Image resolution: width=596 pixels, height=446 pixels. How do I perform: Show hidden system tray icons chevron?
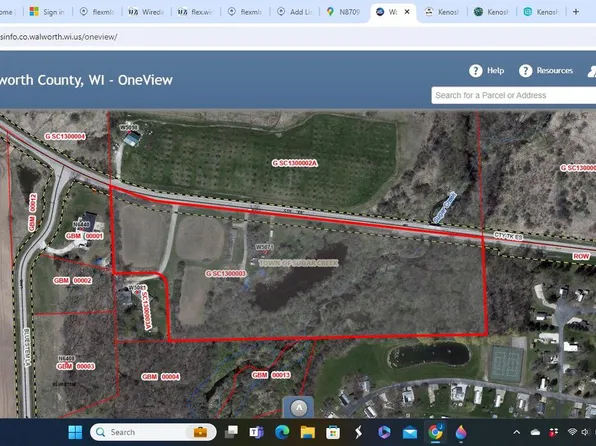(517, 432)
